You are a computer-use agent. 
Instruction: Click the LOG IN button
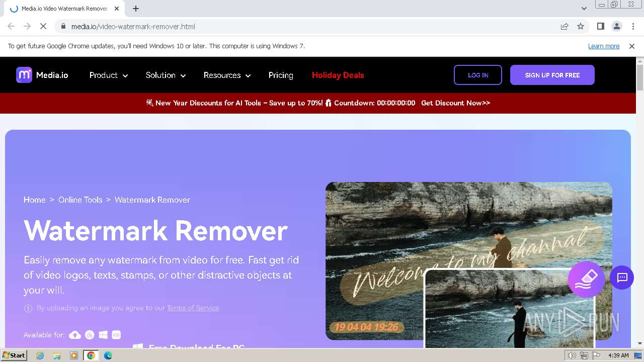(x=478, y=75)
